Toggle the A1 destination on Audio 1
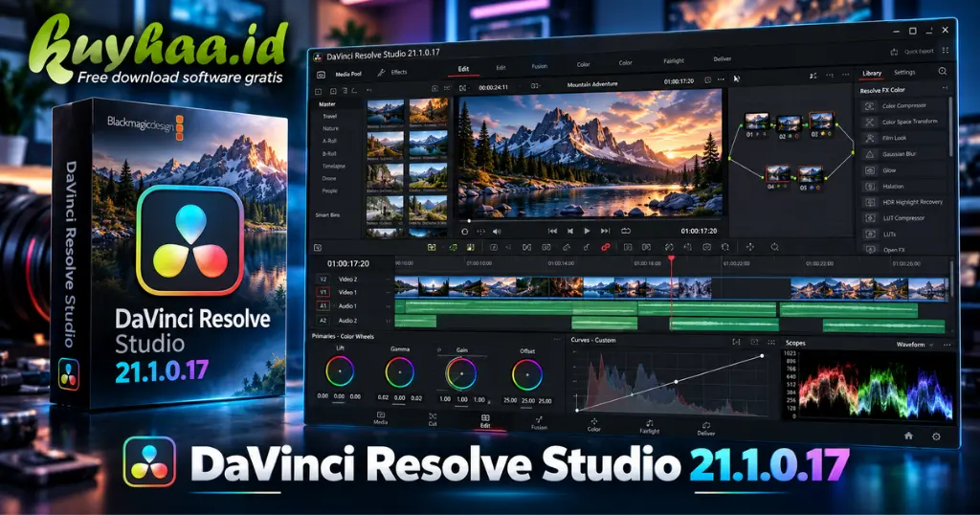980x515 pixels. coord(323,306)
